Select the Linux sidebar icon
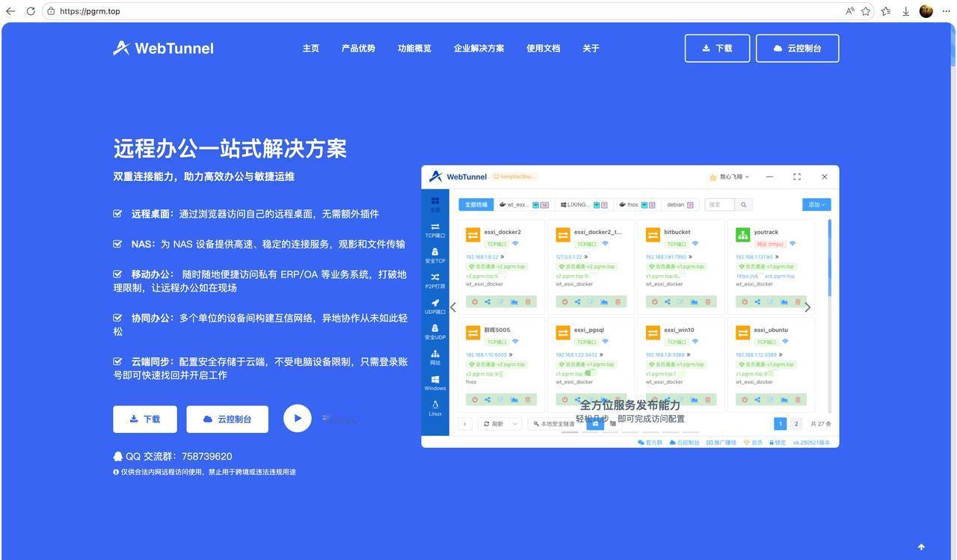This screenshot has width=957, height=560. click(435, 408)
